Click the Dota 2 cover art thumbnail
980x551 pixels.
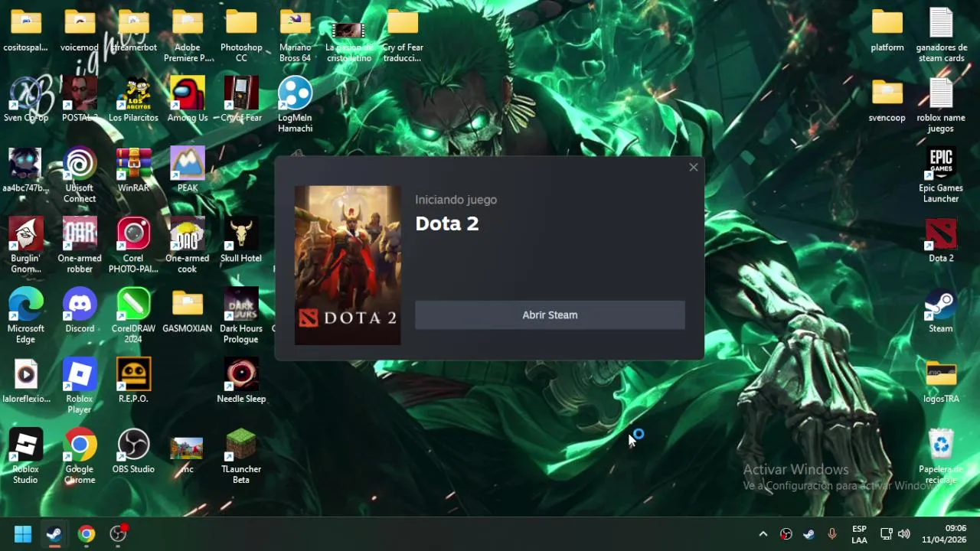348,265
